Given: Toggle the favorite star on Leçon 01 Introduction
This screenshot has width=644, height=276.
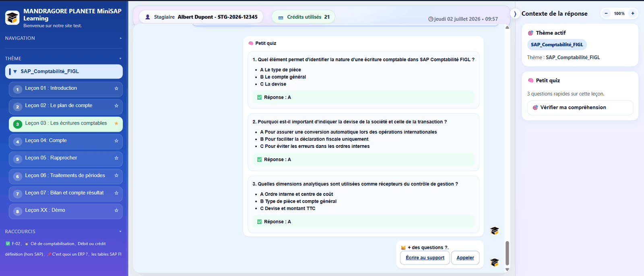Looking at the screenshot, I should point(116,88).
